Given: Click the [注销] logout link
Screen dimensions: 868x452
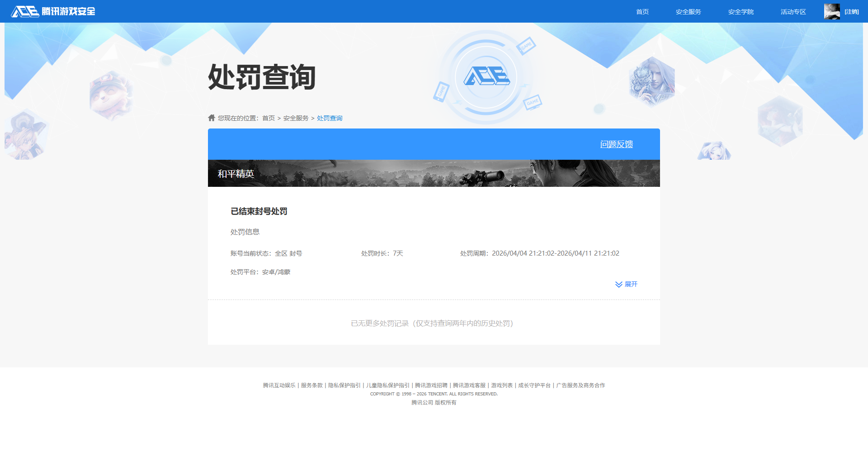Looking at the screenshot, I should [852, 12].
